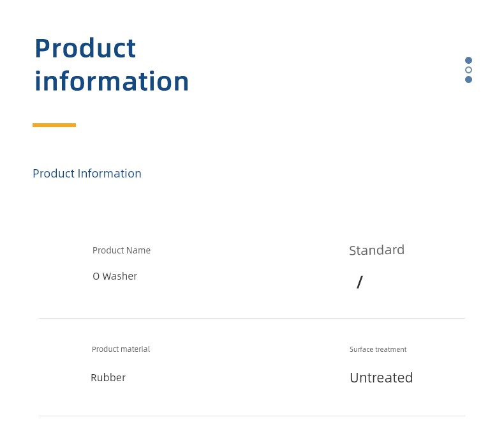Click the word Product in the heading

click(x=85, y=49)
